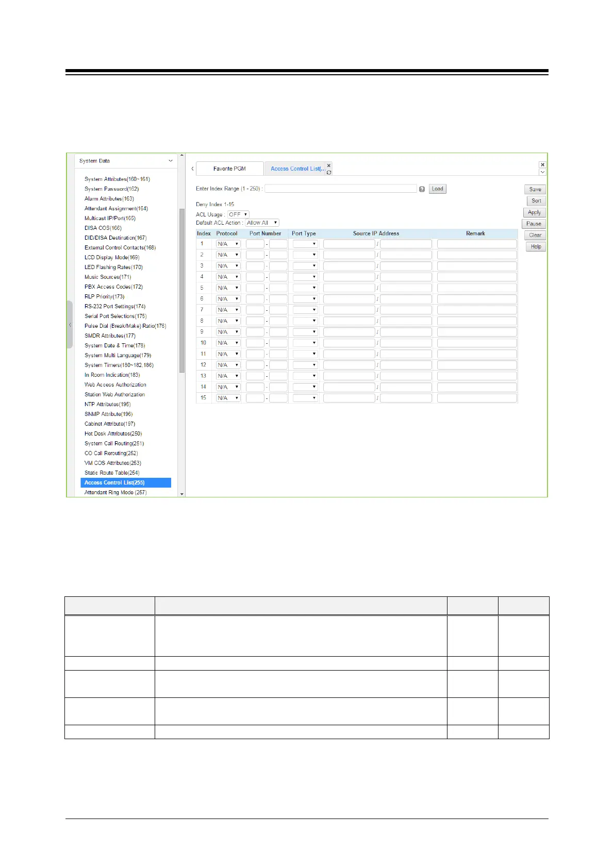Refresh the Access Control List tab

point(329,172)
